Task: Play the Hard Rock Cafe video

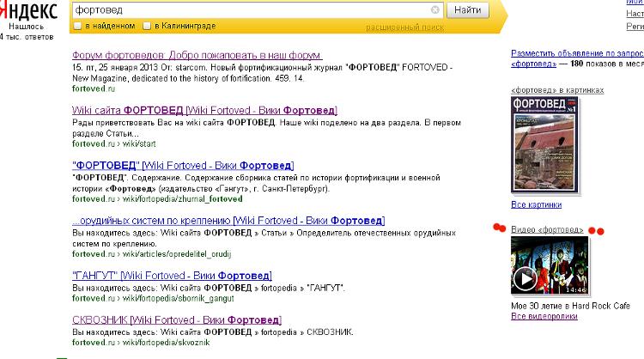Action: pyautogui.click(x=550, y=265)
